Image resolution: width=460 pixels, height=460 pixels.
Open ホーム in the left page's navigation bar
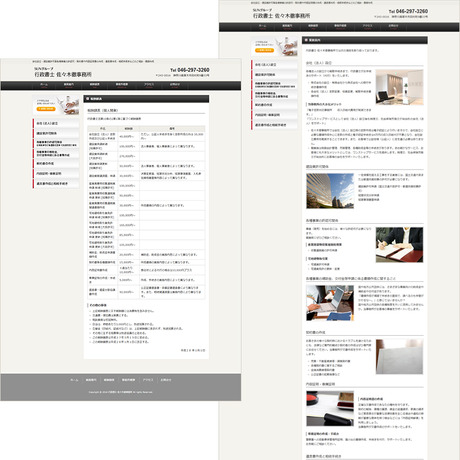click(x=44, y=85)
